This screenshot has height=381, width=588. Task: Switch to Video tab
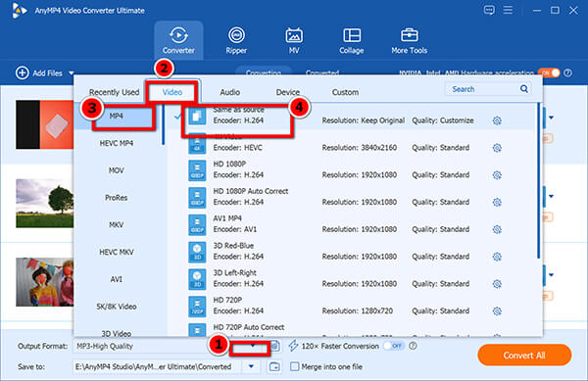[172, 92]
